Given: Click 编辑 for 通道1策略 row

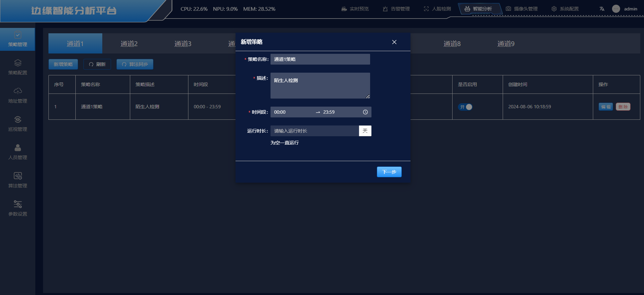Looking at the screenshot, I should (x=605, y=107).
